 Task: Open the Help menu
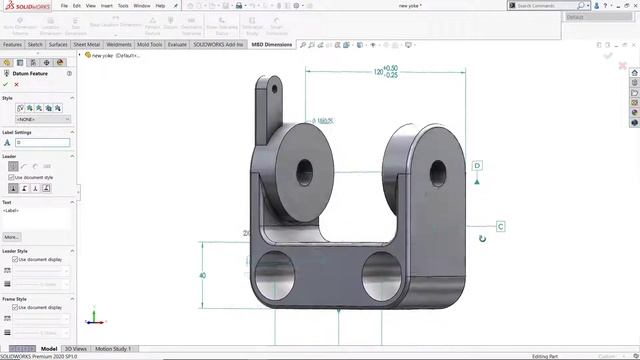click(x=160, y=6)
